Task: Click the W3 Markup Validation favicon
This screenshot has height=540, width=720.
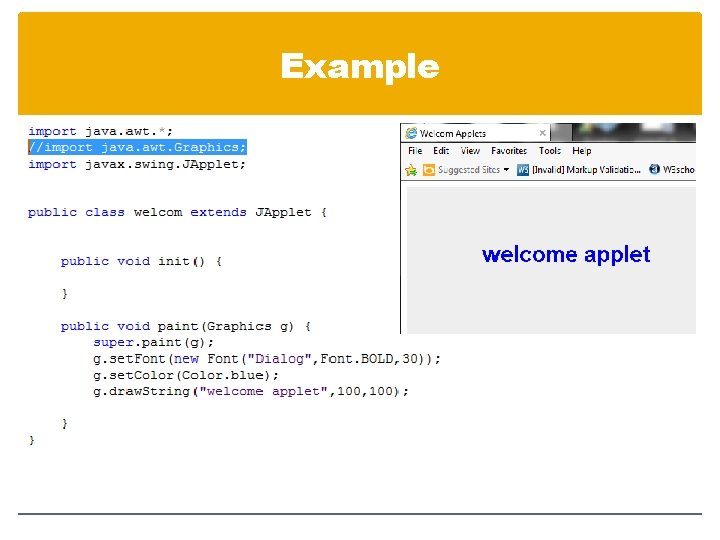Action: click(x=523, y=170)
